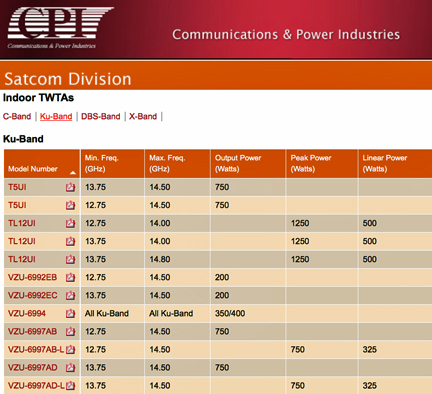Open the PDF icon beside VZU-6997AB-L
Image resolution: width=432 pixels, height=394 pixels.
(70, 349)
